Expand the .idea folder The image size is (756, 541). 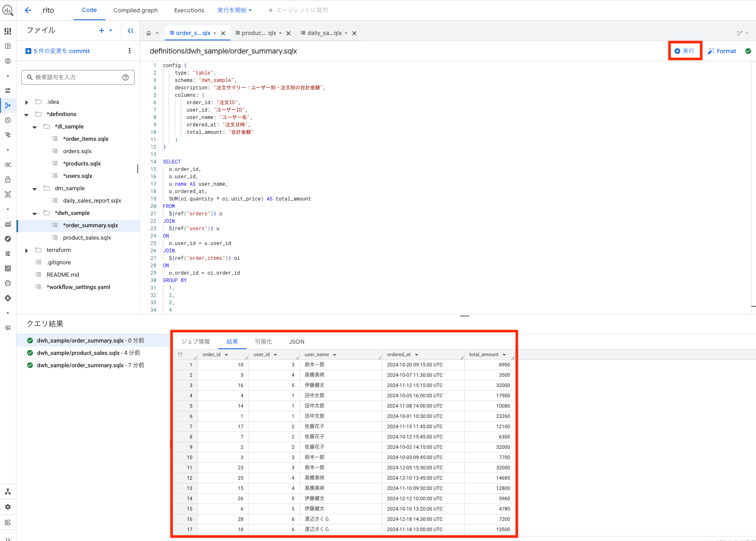(27, 102)
